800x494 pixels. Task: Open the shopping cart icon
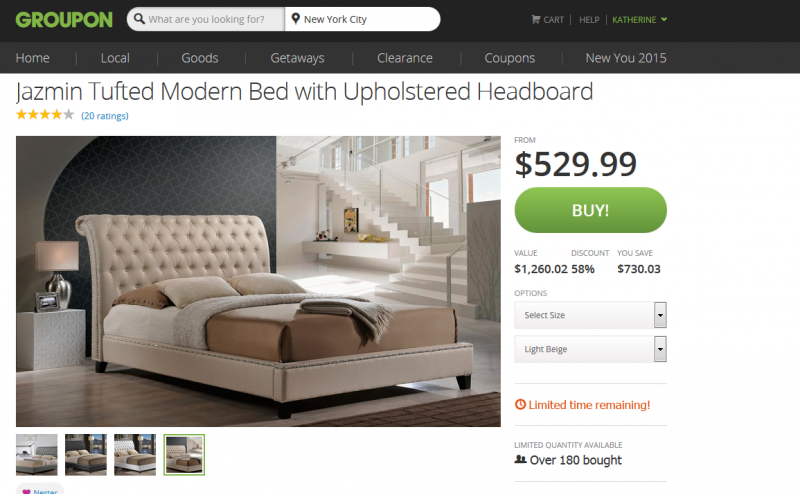536,19
